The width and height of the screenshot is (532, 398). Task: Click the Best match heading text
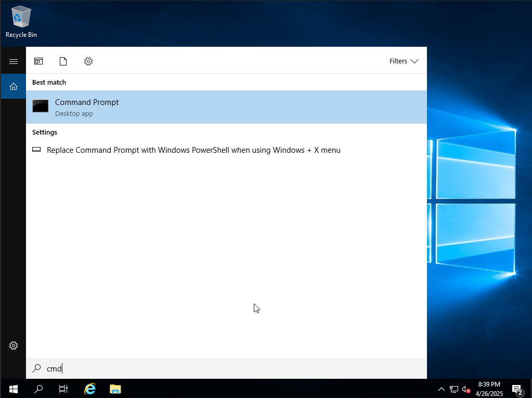coord(49,83)
